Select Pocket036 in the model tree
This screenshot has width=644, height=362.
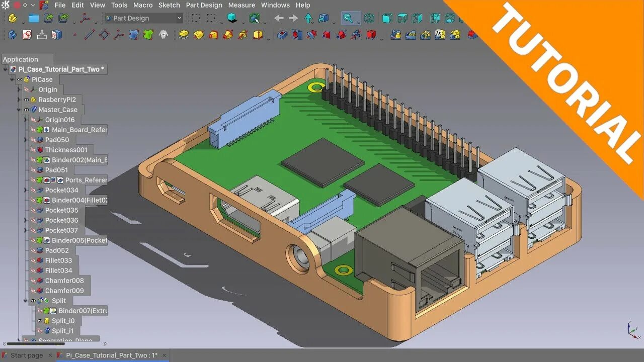click(61, 220)
